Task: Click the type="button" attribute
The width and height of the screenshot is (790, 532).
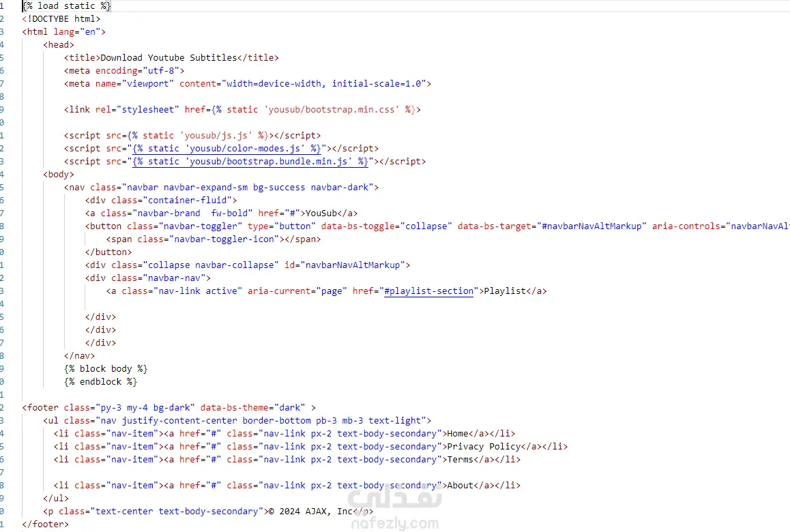Action: (x=282, y=226)
